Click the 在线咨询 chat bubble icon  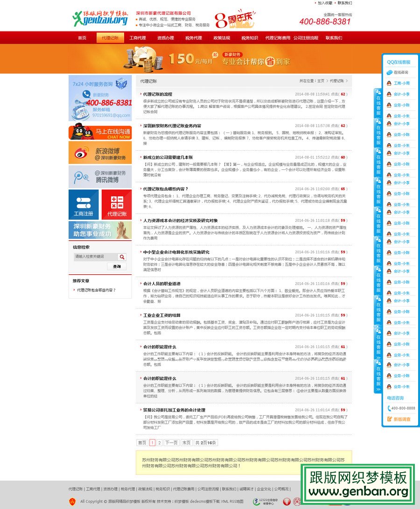click(389, 72)
